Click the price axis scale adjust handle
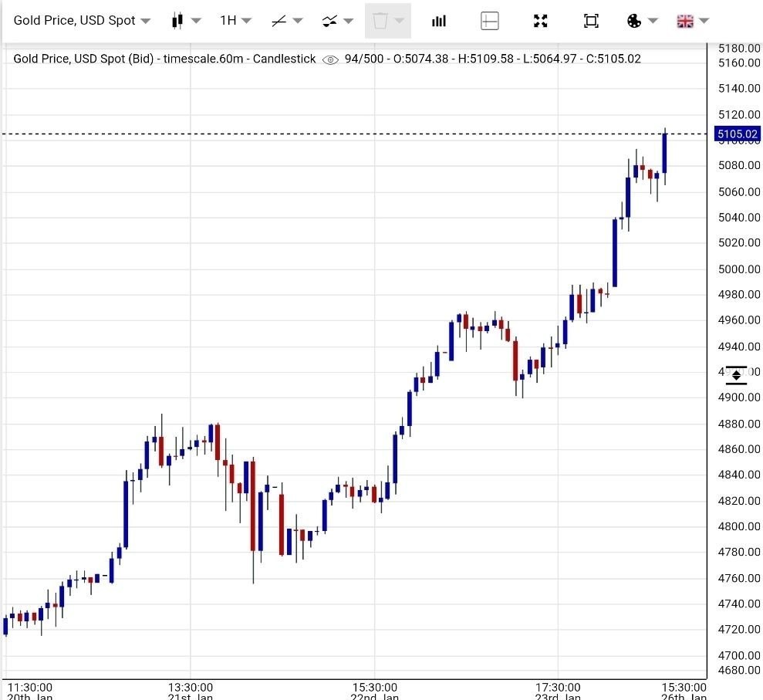The width and height of the screenshot is (763, 700). point(736,375)
